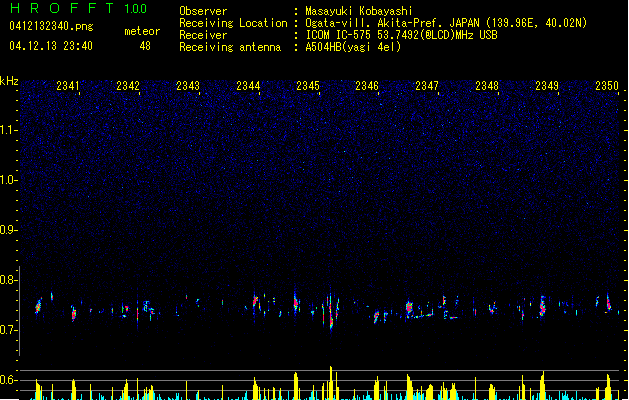629x400 pixels.
Task: Click the meteor count value 48
Action: [x=145, y=46]
